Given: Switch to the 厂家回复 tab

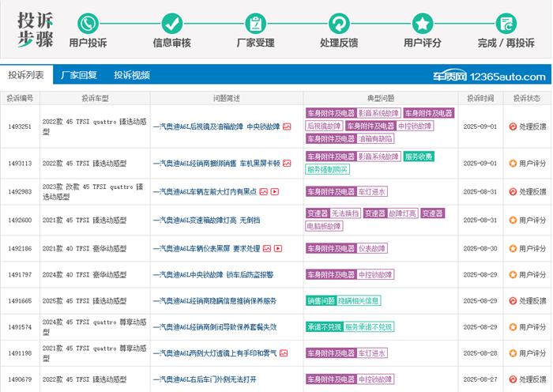Looking at the screenshot, I should 79,75.
